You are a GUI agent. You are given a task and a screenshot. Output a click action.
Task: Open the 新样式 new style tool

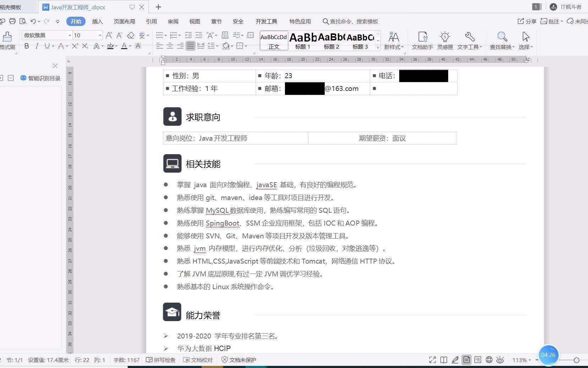tap(393, 40)
